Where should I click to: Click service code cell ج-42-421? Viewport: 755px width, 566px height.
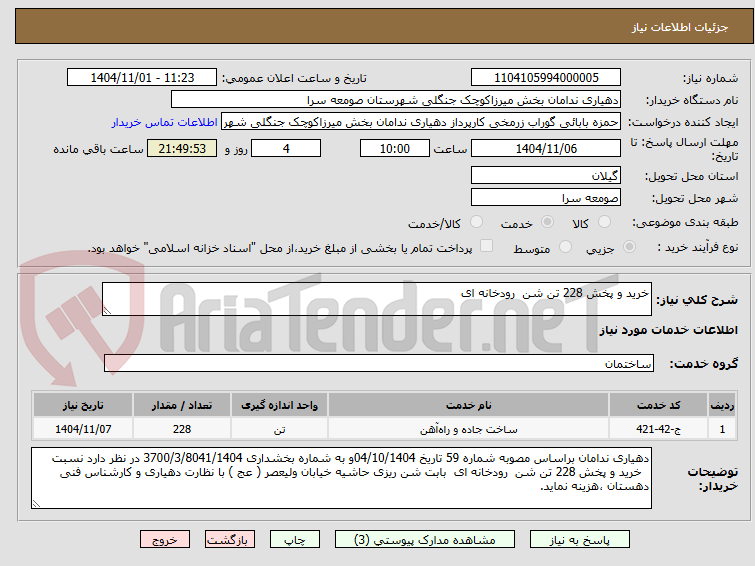point(658,429)
